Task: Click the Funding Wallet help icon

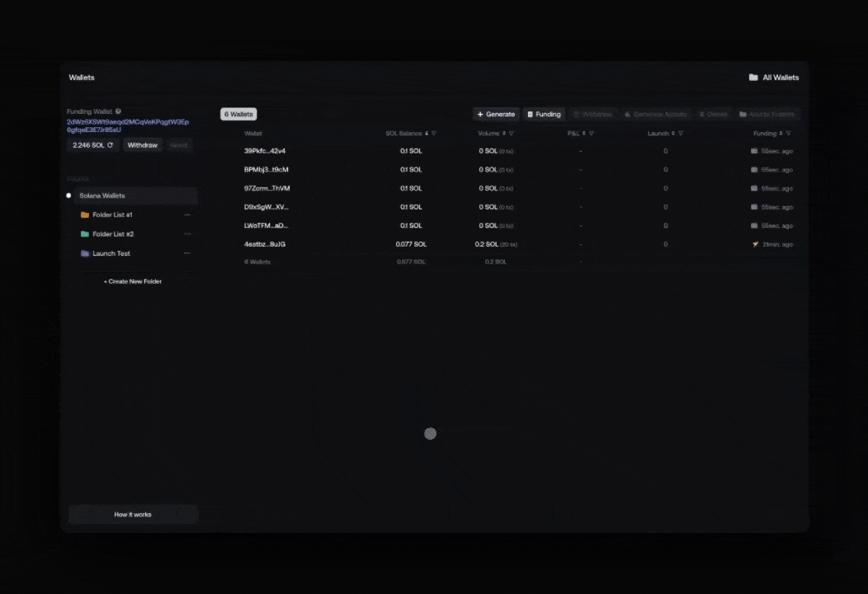Action: (x=118, y=111)
